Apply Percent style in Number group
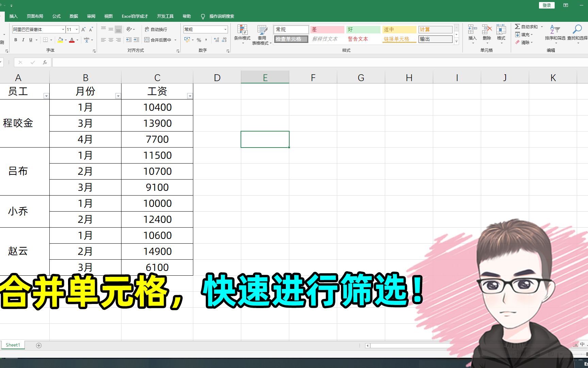The height and width of the screenshot is (368, 588). (x=199, y=40)
